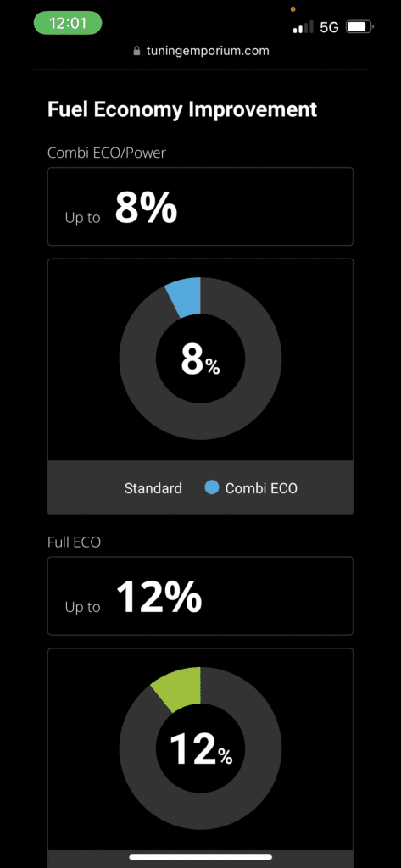Tap the home indicator bar at bottom
Image resolution: width=401 pixels, height=868 pixels.
coord(200,857)
